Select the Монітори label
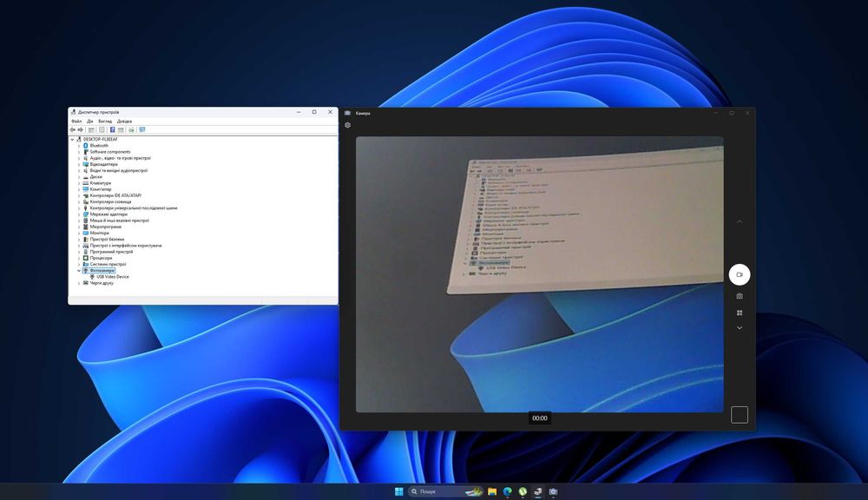The image size is (868, 500). (x=100, y=234)
